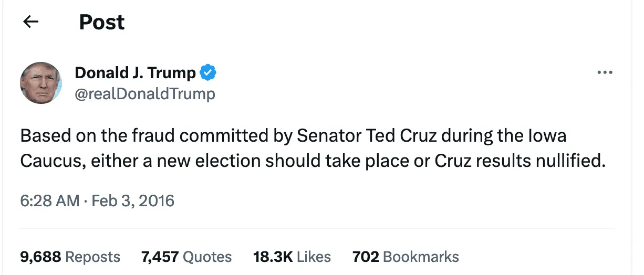The height and width of the screenshot is (275, 644).
Task: Click the back arrow icon
Action: (31, 22)
